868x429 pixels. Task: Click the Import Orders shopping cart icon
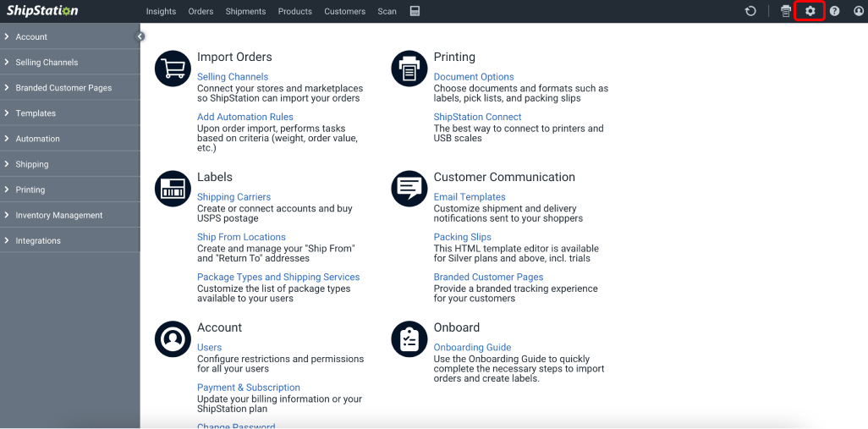tap(173, 69)
